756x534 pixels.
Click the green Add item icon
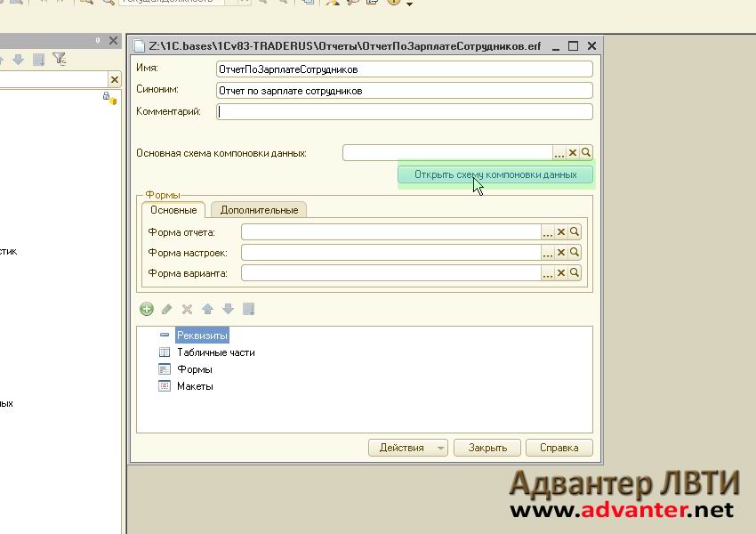pos(147,309)
